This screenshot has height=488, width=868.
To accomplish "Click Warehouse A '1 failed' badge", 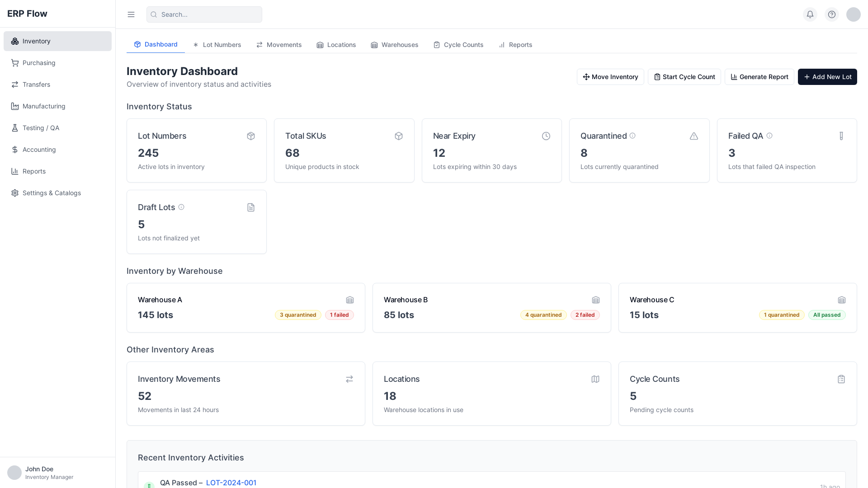I will (340, 315).
